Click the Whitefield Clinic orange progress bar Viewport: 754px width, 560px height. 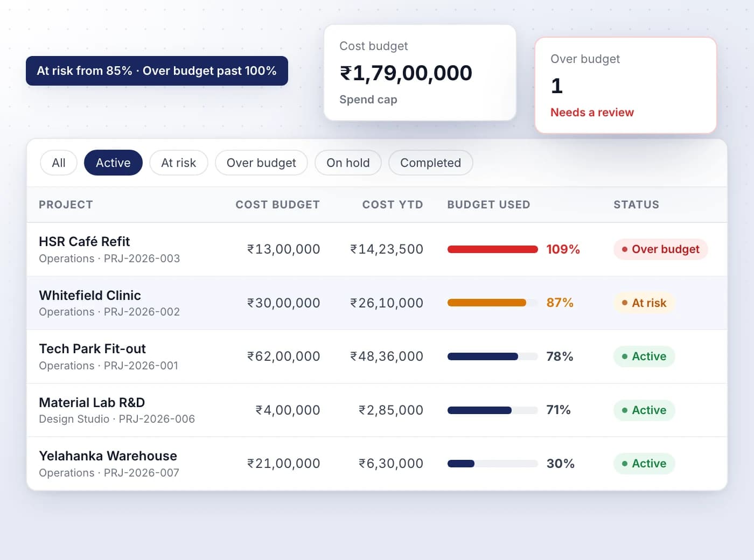(x=493, y=303)
